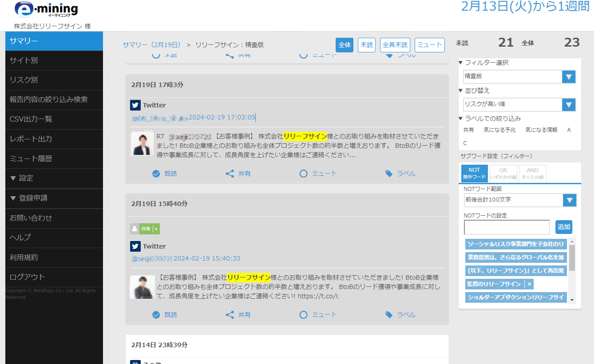
Task: Switch on the 全員未読 filter
Action: pyautogui.click(x=395, y=45)
